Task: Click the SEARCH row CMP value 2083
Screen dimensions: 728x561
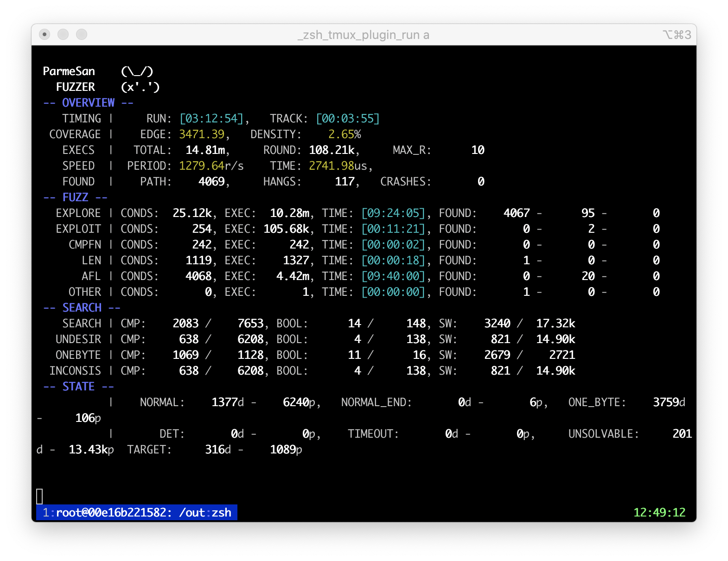Action: coord(185,324)
